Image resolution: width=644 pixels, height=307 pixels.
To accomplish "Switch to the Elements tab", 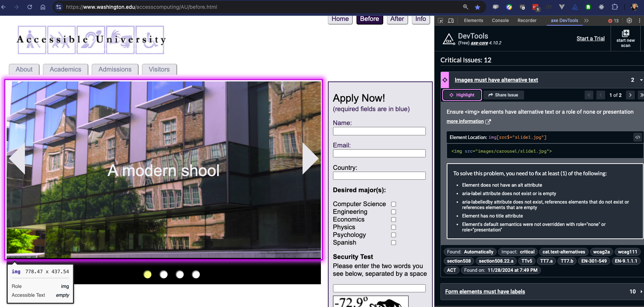I will (473, 21).
